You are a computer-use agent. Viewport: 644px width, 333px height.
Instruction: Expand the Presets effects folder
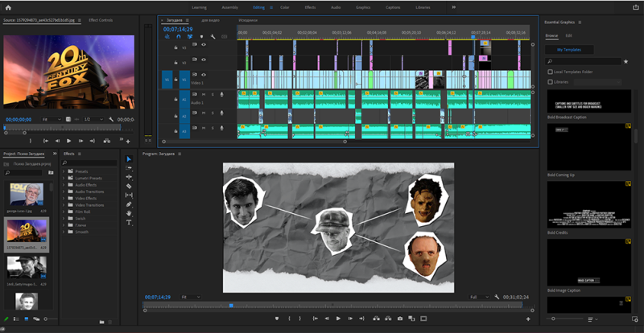tap(64, 171)
